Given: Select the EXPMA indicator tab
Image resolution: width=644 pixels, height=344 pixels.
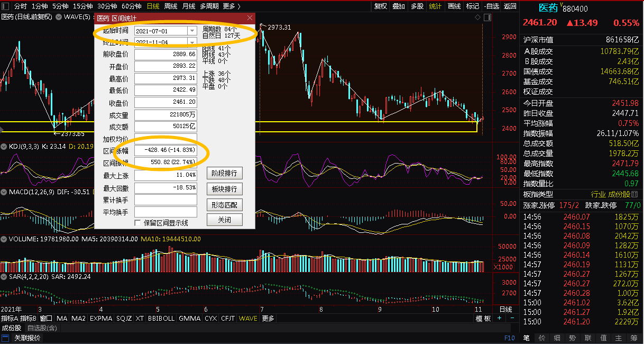Looking at the screenshot, I should pyautogui.click(x=101, y=319).
